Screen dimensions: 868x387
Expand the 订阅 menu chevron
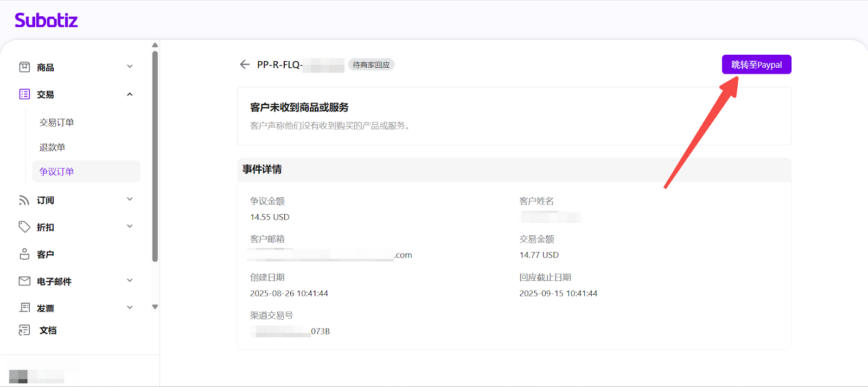[130, 199]
